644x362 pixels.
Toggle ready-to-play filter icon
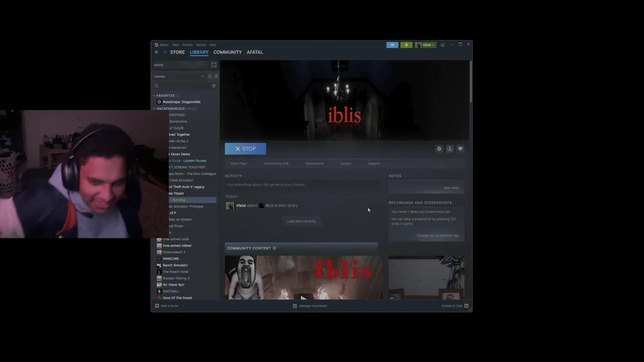pyautogui.click(x=216, y=76)
